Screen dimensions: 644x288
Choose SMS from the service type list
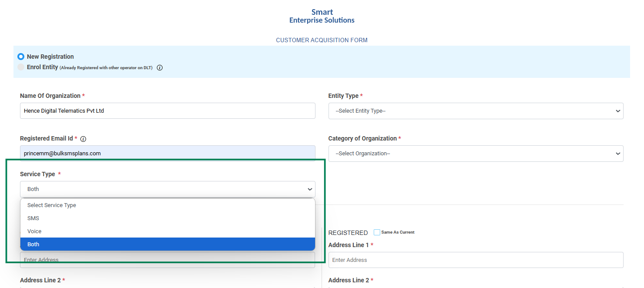point(168,218)
